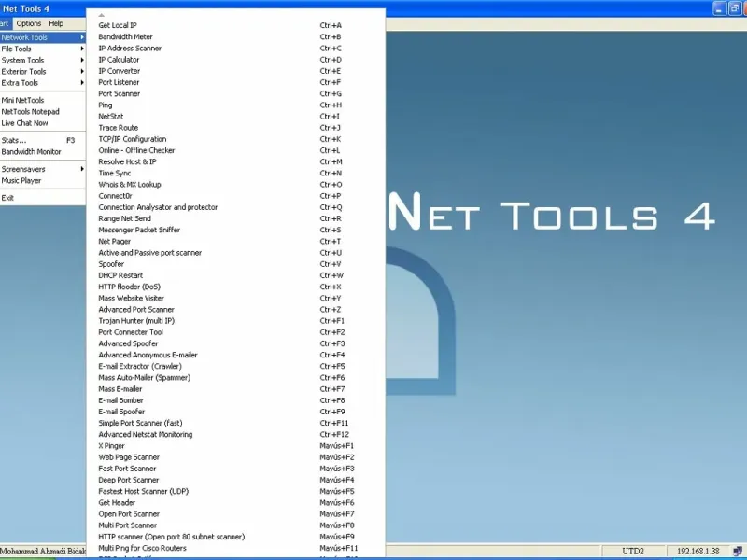Select Get Header

pos(235,503)
